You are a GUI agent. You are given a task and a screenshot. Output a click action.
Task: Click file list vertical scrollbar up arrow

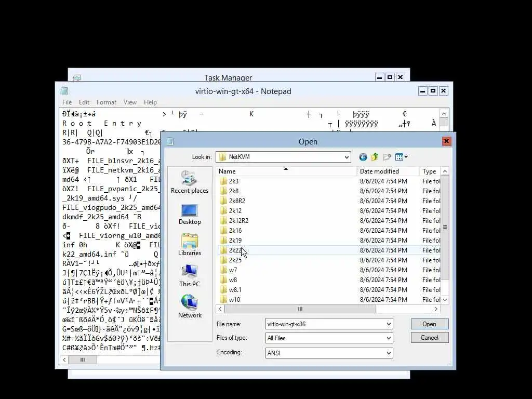point(445,171)
